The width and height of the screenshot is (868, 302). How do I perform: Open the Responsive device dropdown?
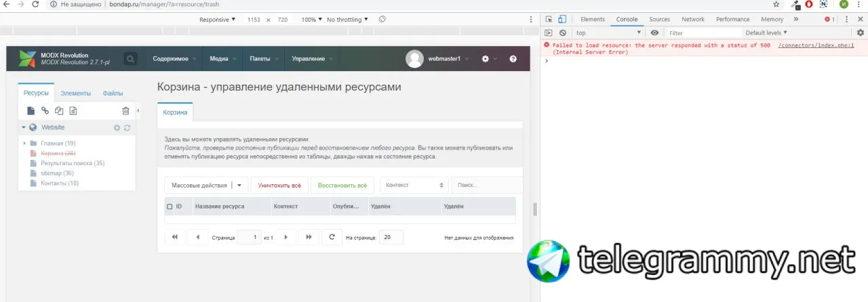[x=217, y=20]
